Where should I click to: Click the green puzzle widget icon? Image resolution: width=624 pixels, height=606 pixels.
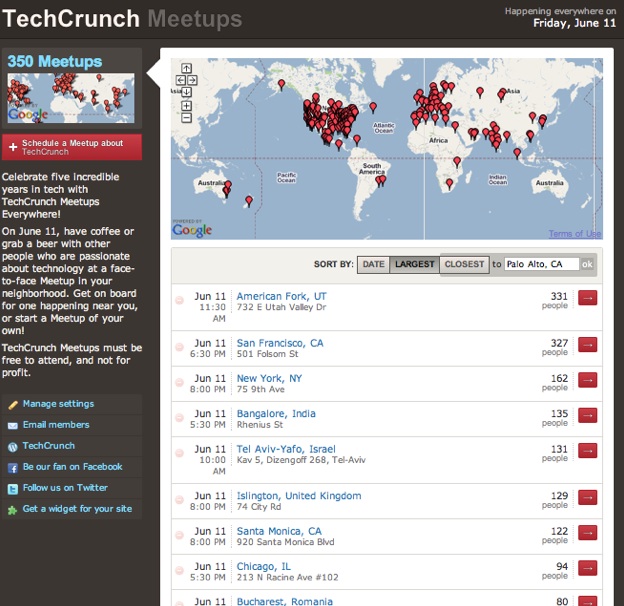coord(13,510)
